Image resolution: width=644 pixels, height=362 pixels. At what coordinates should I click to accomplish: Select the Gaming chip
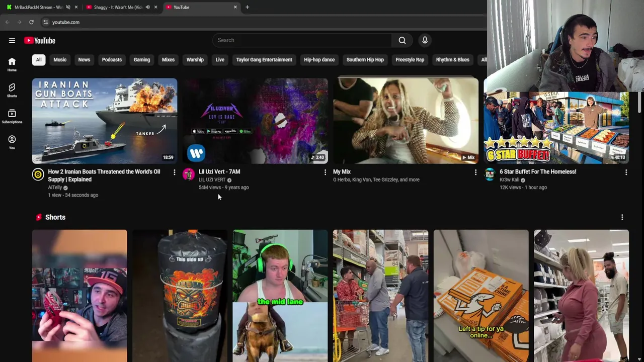(142, 60)
